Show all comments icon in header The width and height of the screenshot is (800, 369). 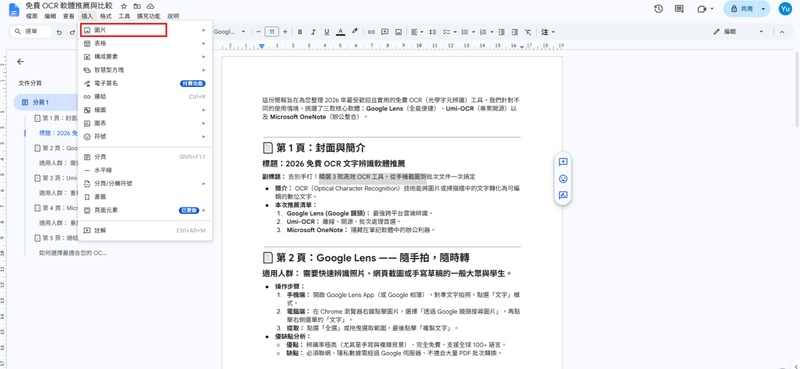click(x=679, y=9)
